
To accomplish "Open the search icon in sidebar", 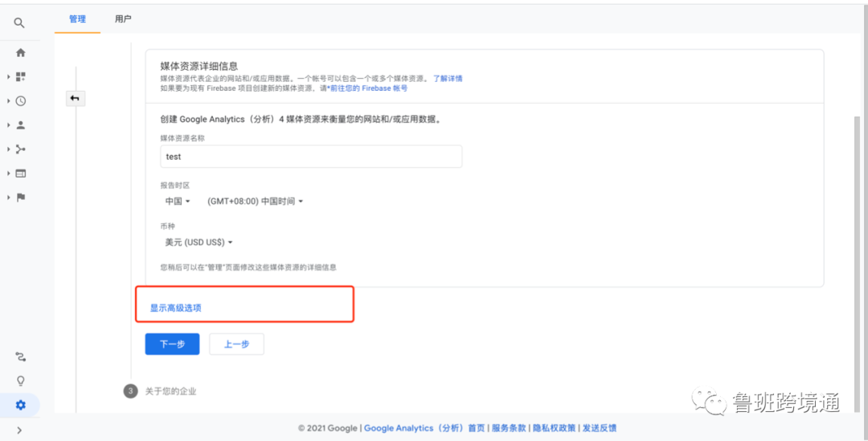I will [19, 22].
